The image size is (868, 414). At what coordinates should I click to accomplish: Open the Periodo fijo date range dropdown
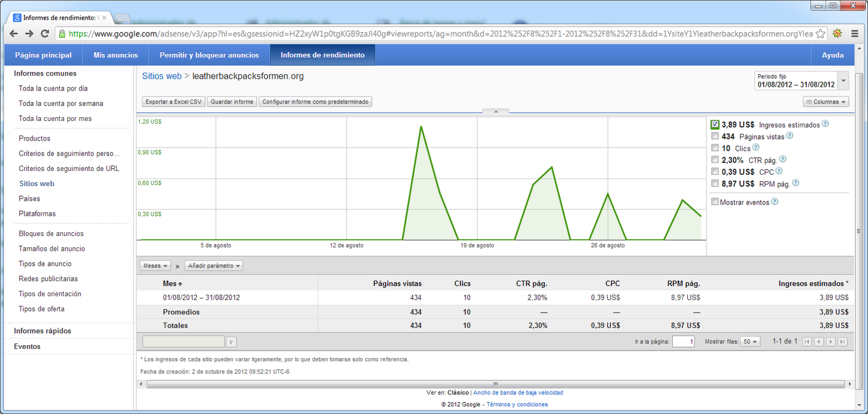click(x=802, y=81)
